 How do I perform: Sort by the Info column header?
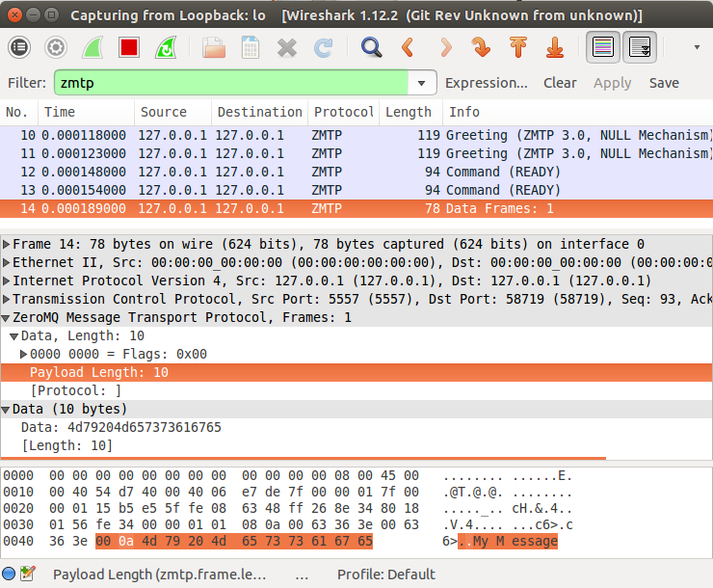pos(577,112)
